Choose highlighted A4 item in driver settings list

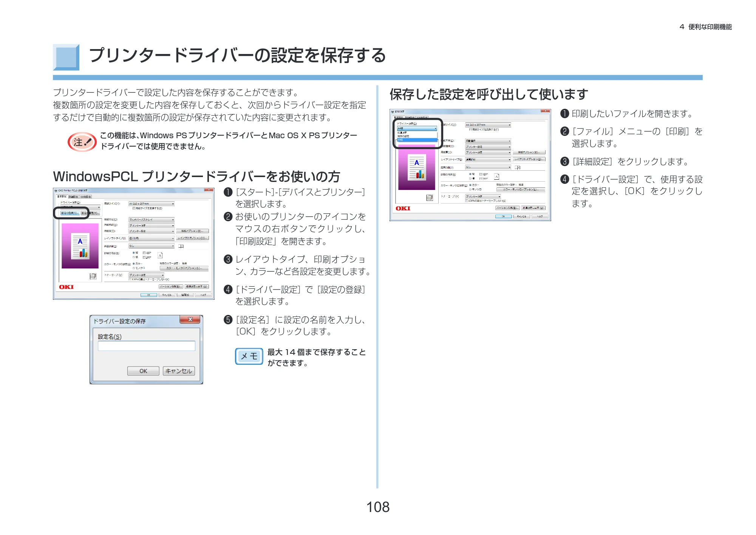click(417, 140)
